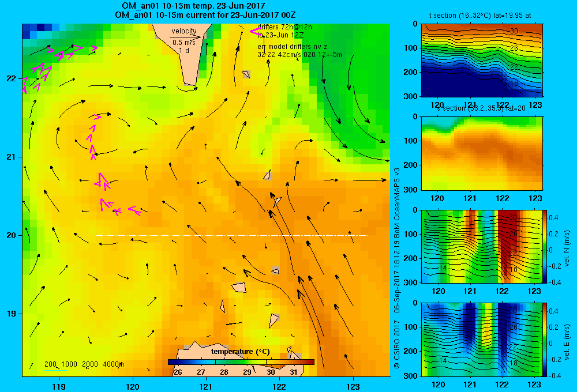Click the '-0.4' tick on the vel. E colorbar

pyautogui.click(x=554, y=375)
